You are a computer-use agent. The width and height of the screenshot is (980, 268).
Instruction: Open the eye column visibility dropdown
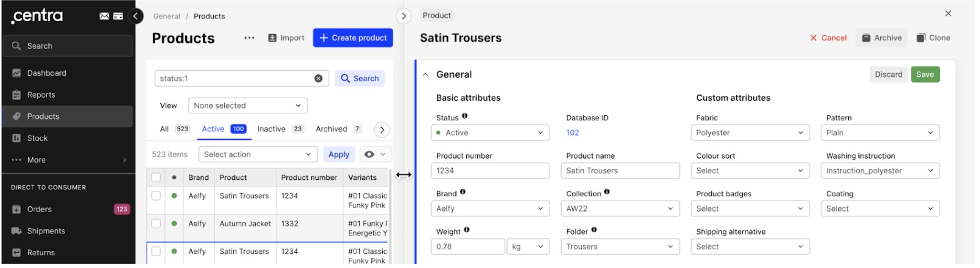coord(375,154)
